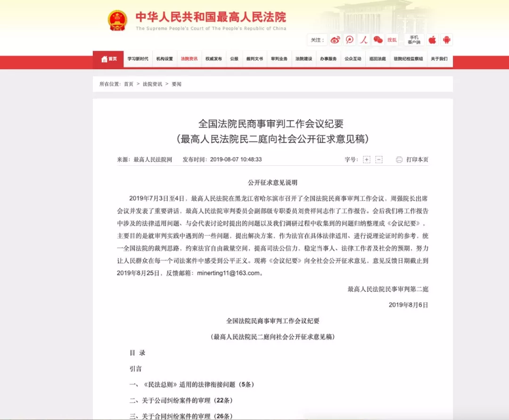Open the Sohu (搜狐) follow icon
Image resolution: width=509 pixels, height=420 pixels.
pos(392,40)
